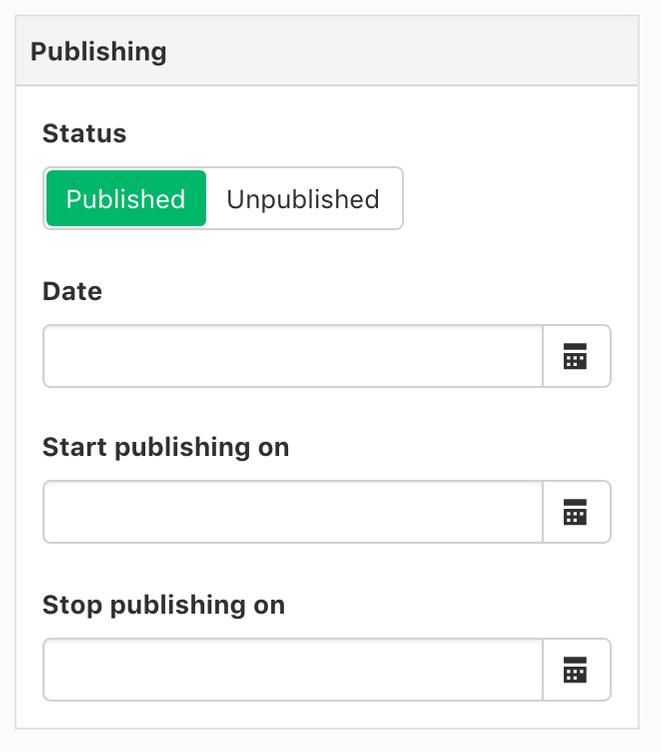Open the calendar picker for Date
The image size is (661, 752).
pos(576,356)
